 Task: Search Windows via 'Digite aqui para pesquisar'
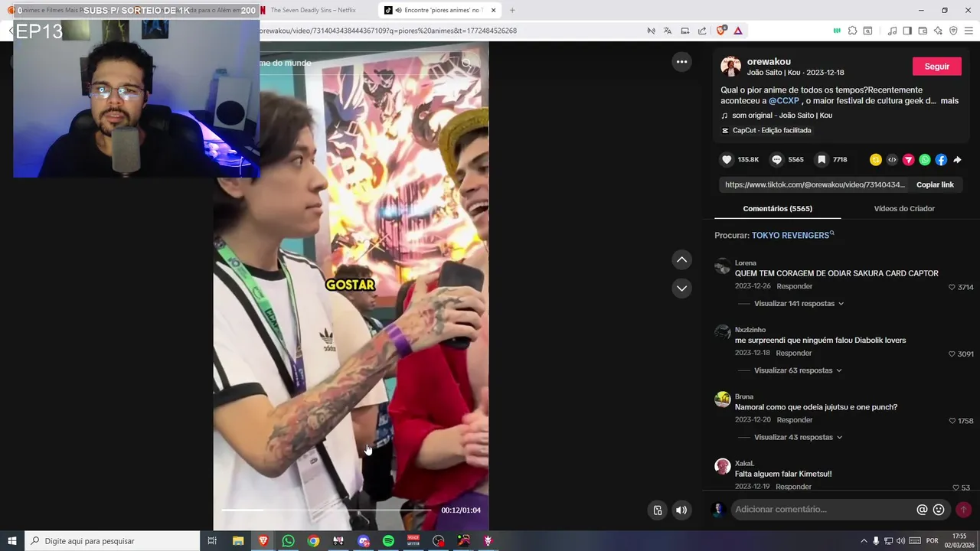113,541
